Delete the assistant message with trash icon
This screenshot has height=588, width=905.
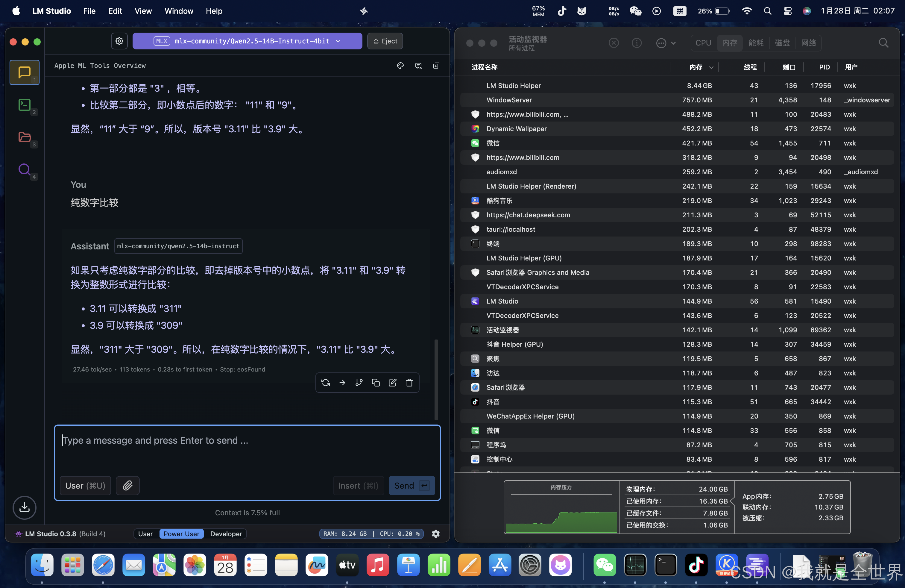[409, 383]
